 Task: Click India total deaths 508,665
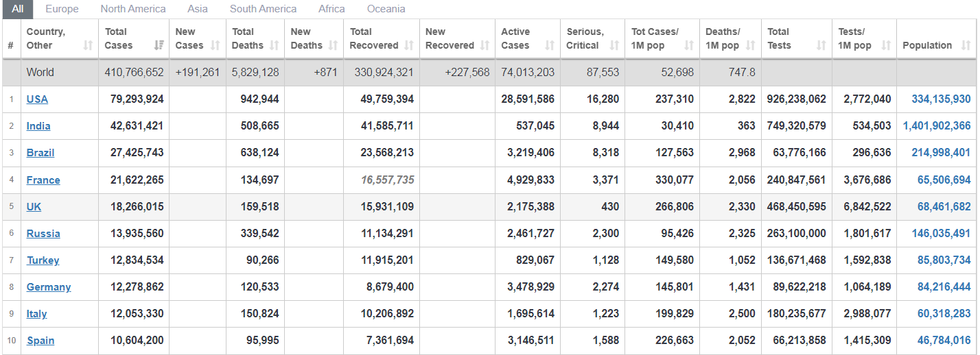point(260,126)
